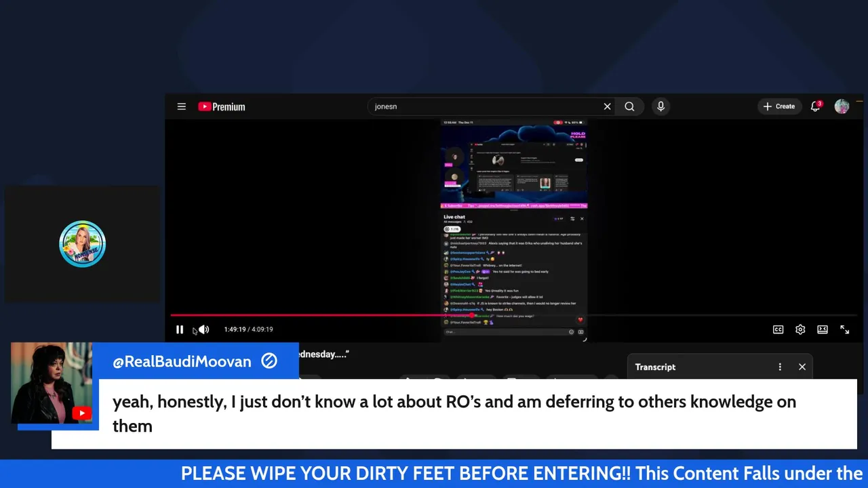Click the blocked circle icon beside username
Image resolution: width=868 pixels, height=488 pixels.
tap(269, 361)
